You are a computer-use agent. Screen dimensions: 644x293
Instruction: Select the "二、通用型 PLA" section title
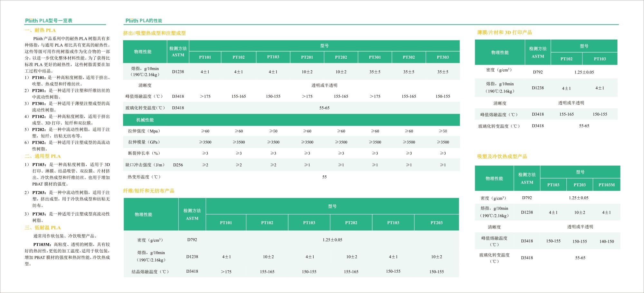(x=43, y=156)
